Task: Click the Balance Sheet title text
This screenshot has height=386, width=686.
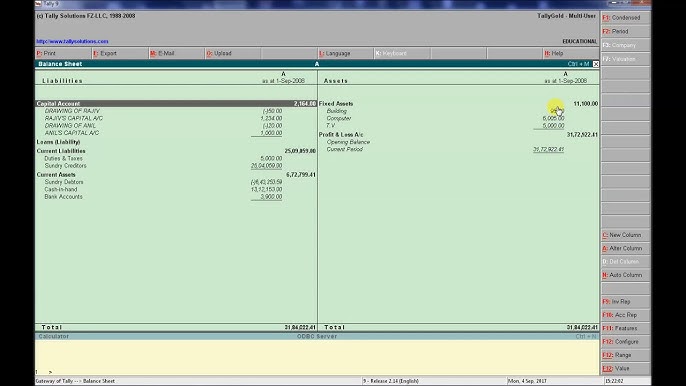Action: [x=60, y=64]
